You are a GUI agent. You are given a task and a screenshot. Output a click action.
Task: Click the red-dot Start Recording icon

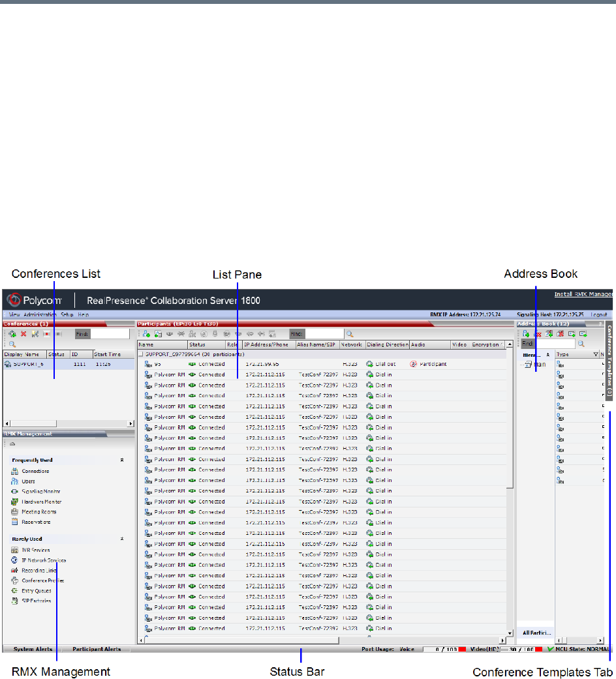point(47,334)
